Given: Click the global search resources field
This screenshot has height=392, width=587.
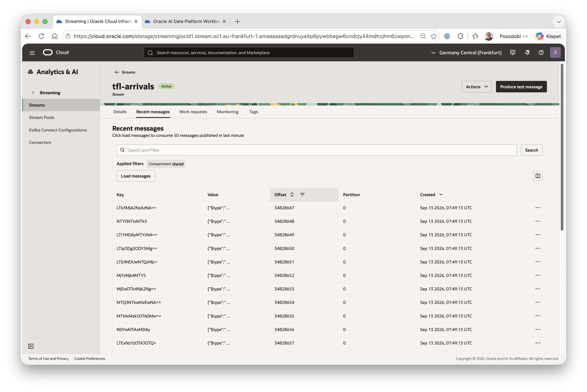Looking at the screenshot, I should pos(249,52).
